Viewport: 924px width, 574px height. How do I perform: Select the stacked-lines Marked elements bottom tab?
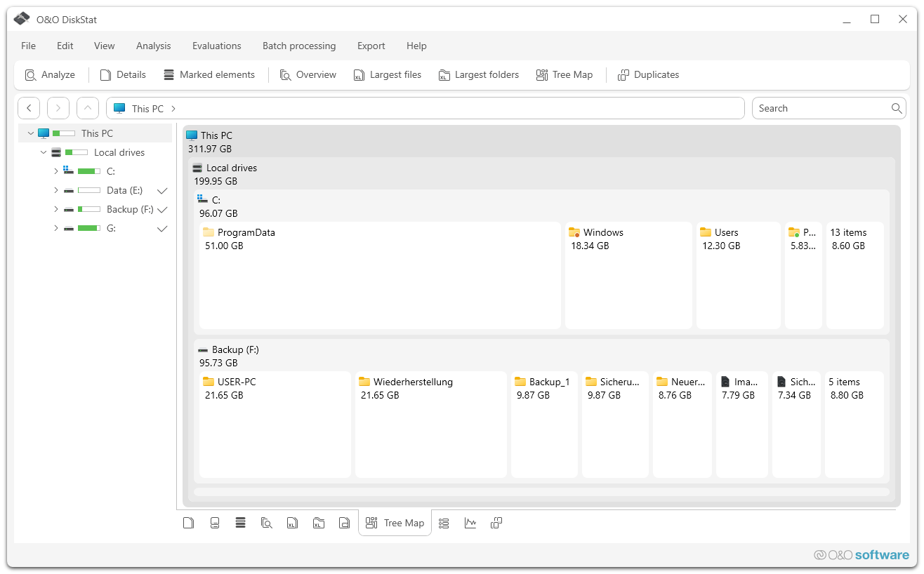click(240, 523)
